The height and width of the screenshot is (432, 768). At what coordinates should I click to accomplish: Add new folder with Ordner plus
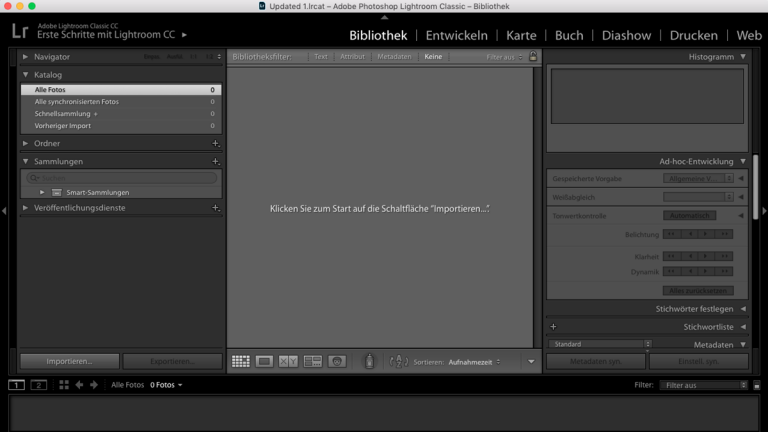216,144
